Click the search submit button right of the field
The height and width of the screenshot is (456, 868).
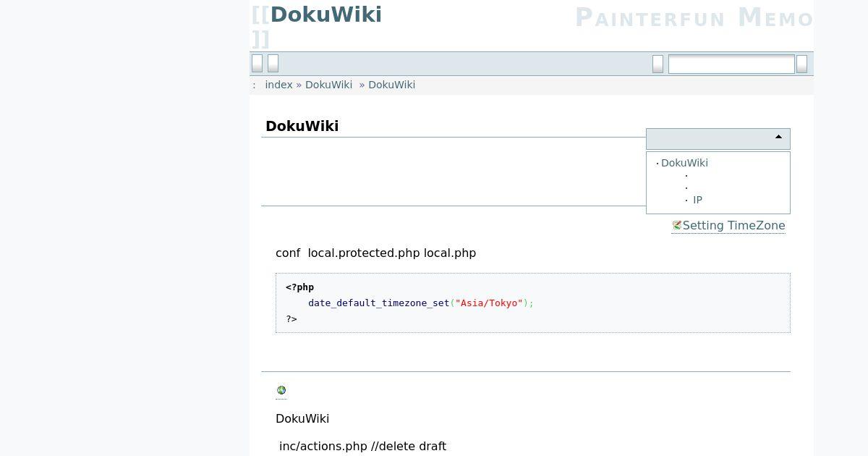coord(801,64)
